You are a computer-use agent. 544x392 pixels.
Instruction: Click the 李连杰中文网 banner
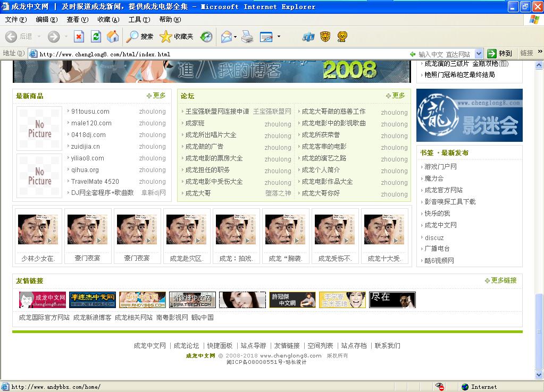tap(93, 300)
